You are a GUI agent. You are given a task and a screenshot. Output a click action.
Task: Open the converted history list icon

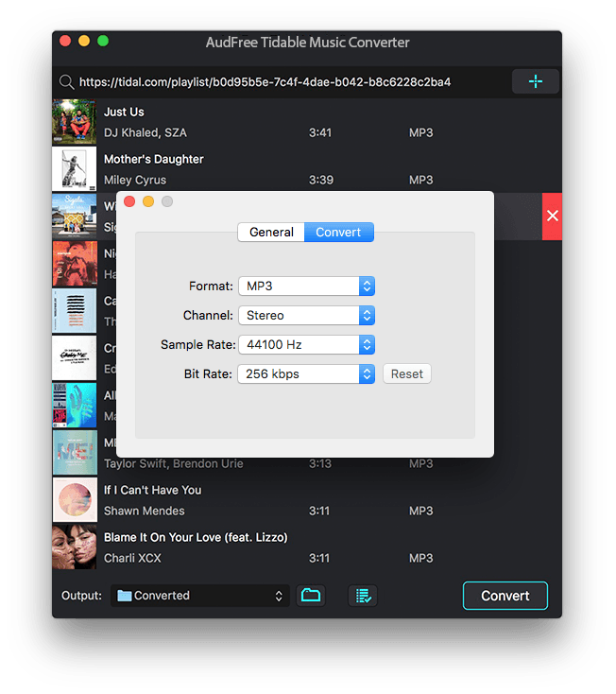tap(363, 596)
